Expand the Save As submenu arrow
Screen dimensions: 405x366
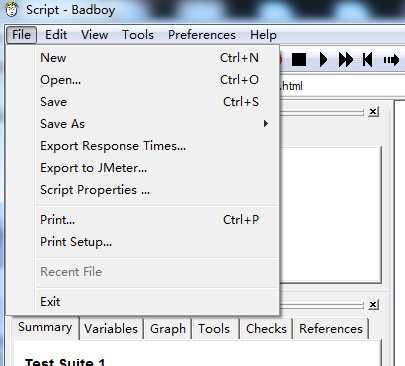(266, 124)
